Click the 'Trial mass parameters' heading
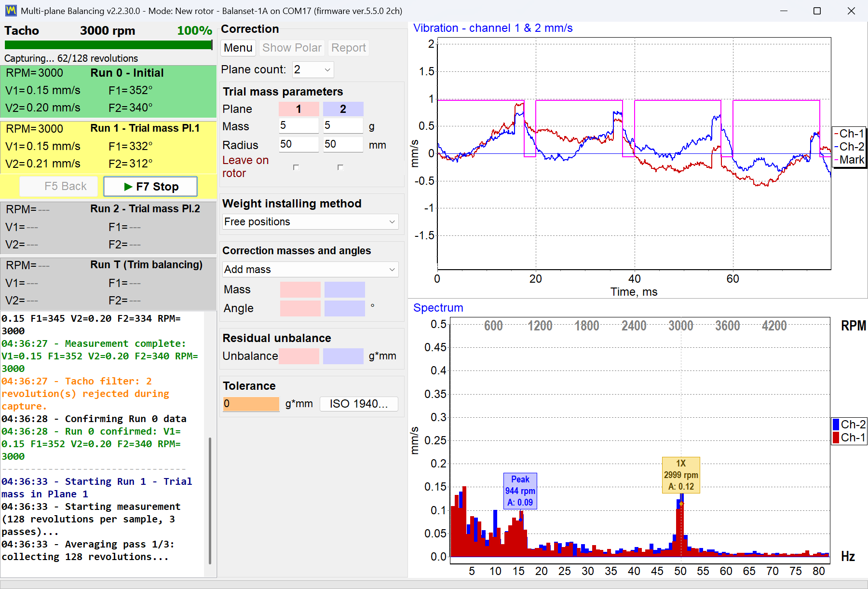868x589 pixels. [283, 92]
